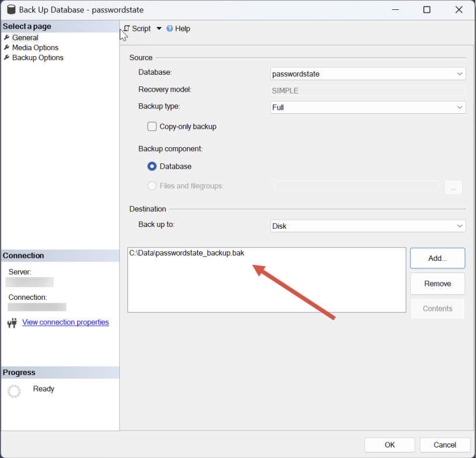Expand the Script dropdown arrow

pos(159,29)
